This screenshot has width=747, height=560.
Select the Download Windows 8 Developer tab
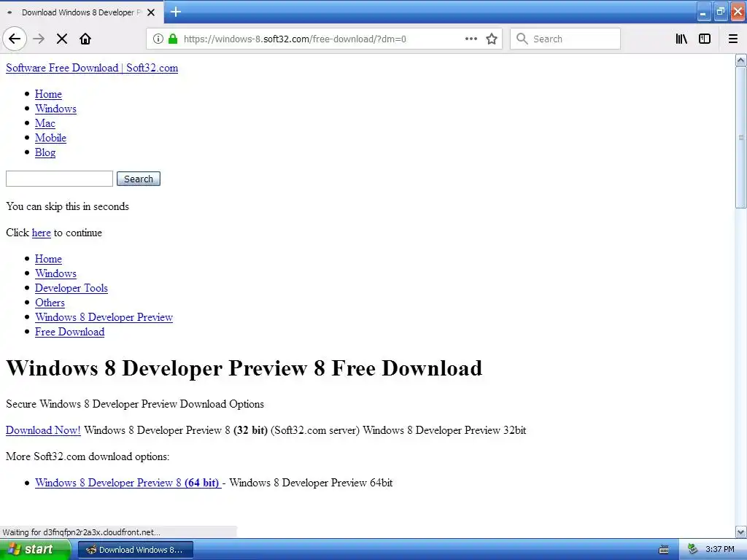[x=81, y=12]
